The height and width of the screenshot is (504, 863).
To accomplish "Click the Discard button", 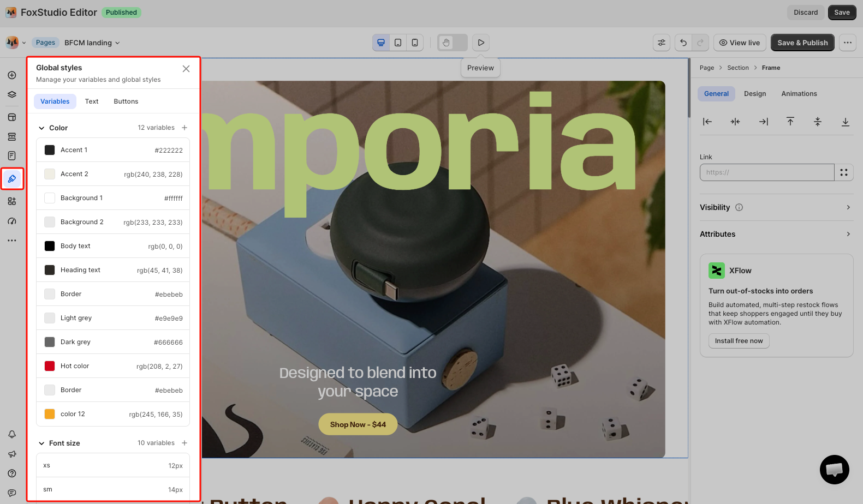I will click(x=806, y=13).
